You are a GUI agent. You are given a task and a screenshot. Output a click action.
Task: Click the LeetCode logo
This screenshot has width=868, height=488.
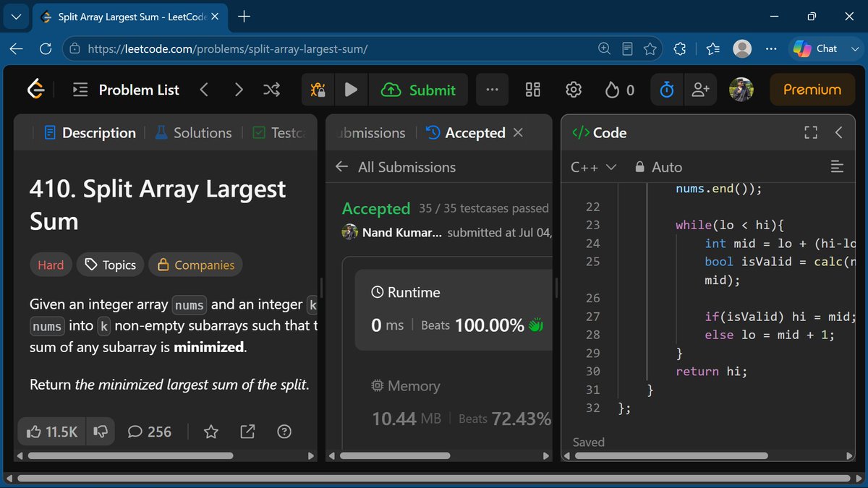[x=36, y=90]
